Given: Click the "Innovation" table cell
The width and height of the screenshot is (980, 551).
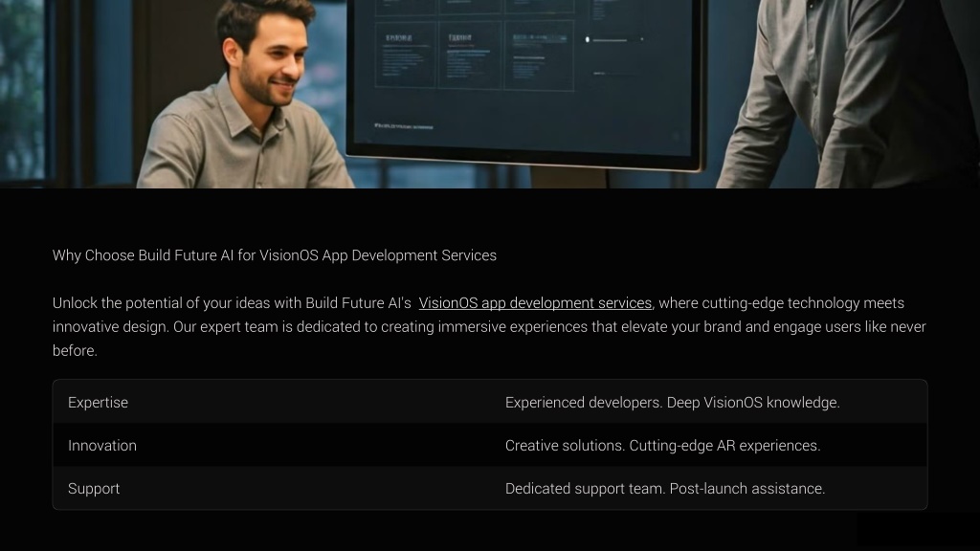Looking at the screenshot, I should tap(272, 445).
